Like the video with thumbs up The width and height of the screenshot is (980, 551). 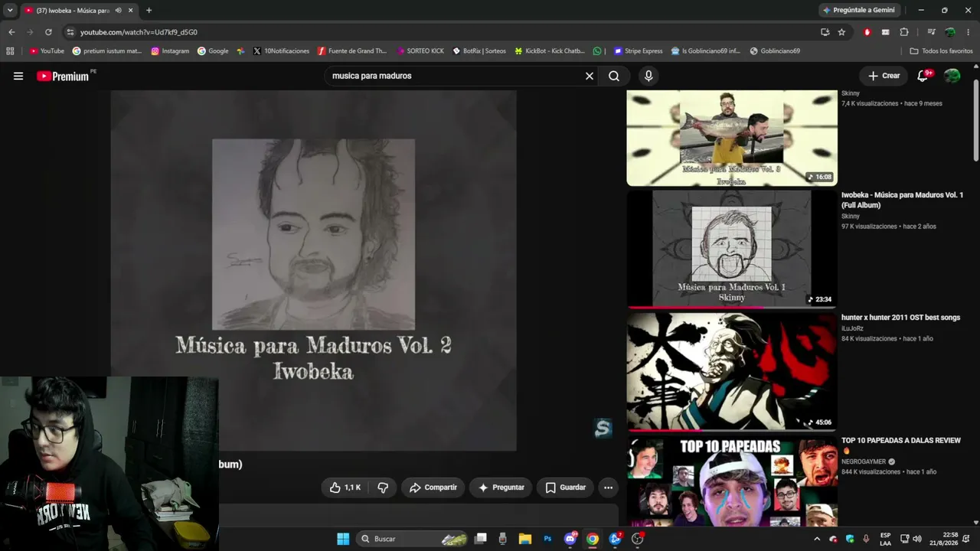click(345, 487)
